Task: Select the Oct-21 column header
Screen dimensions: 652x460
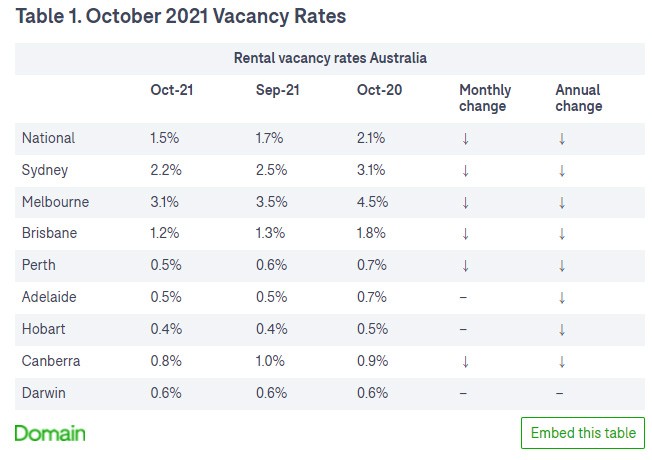Action: [x=171, y=91]
